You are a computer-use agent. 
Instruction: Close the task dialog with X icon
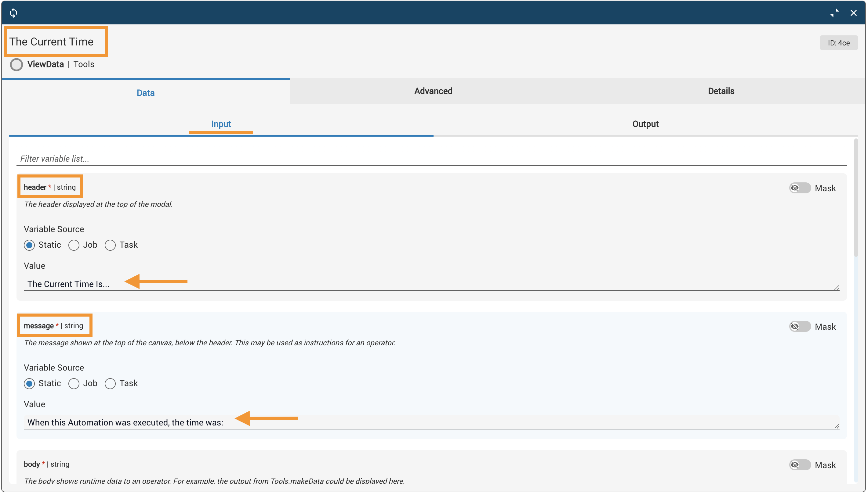[x=853, y=13]
